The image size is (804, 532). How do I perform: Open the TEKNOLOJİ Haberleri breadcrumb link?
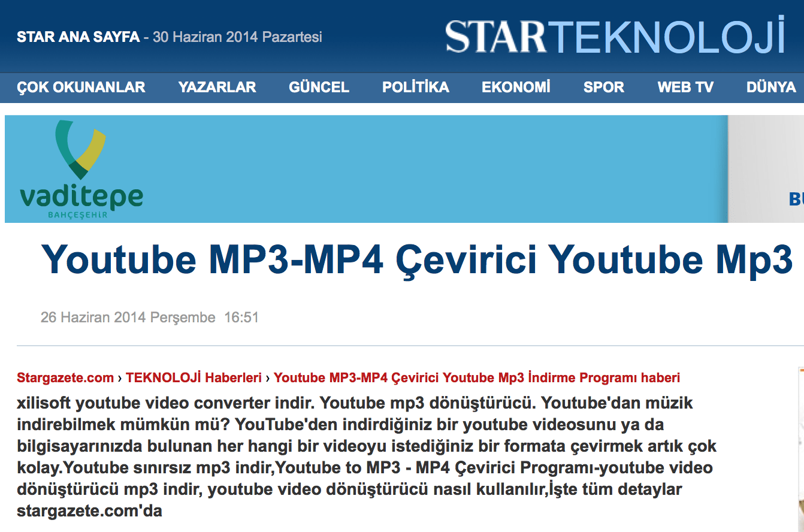click(194, 378)
